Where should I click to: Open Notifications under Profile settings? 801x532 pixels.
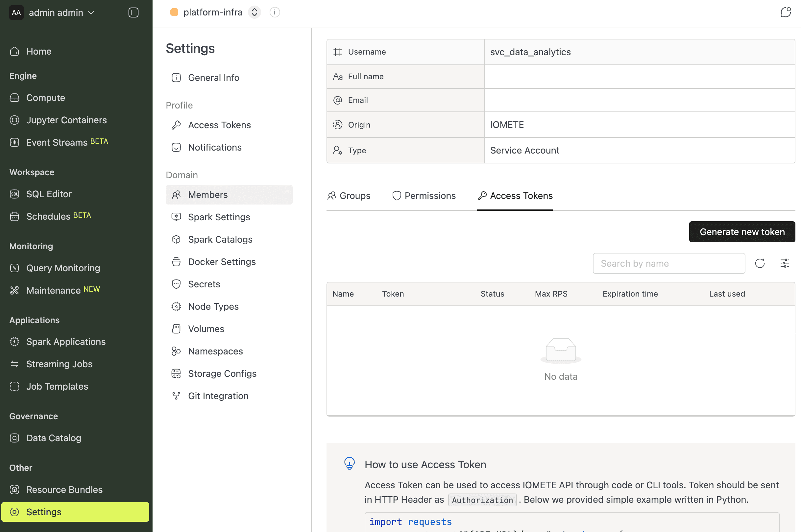[215, 147]
